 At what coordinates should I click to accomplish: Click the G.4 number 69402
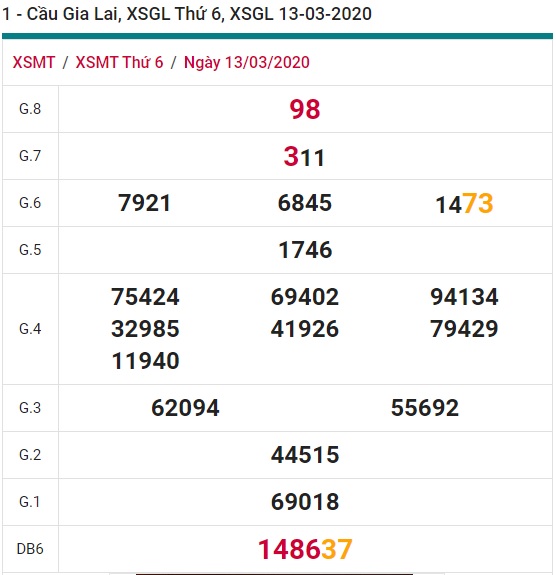(x=305, y=297)
